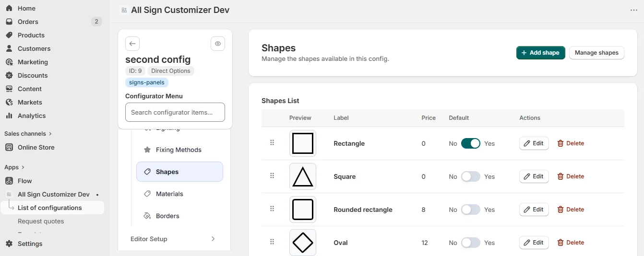Click the Analytics bar chart icon
644x256 pixels.
point(9,116)
